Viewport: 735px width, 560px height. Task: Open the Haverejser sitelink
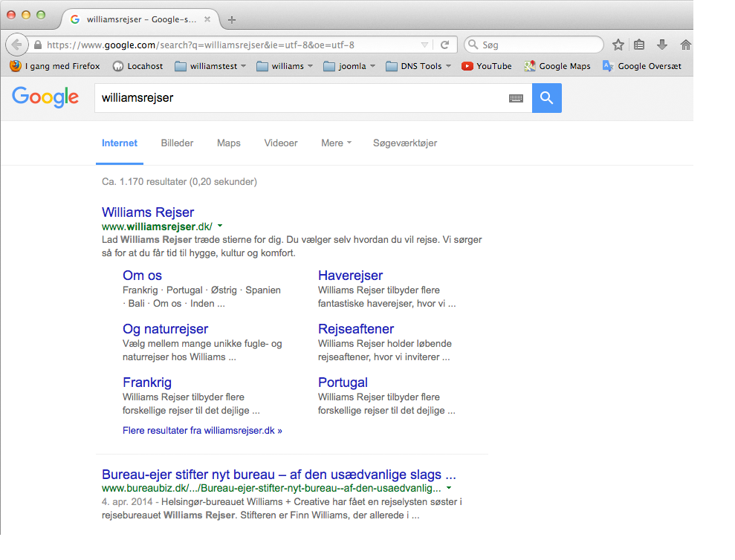[350, 276]
